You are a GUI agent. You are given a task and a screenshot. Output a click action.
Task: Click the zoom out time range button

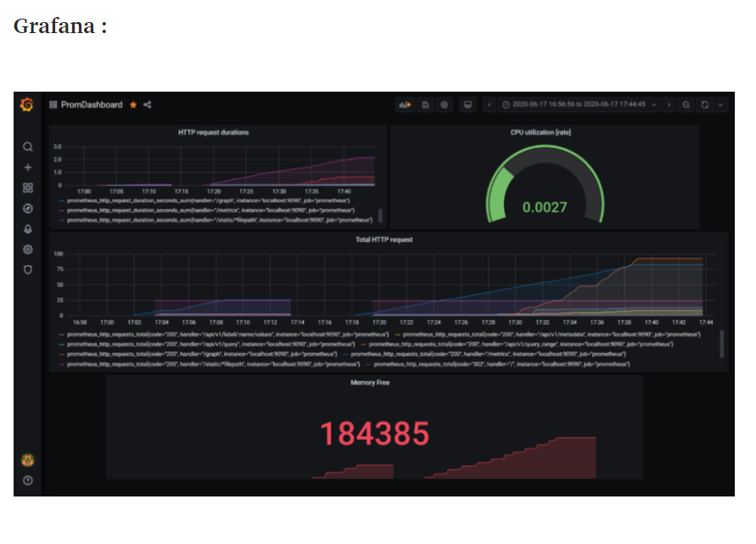tap(686, 104)
